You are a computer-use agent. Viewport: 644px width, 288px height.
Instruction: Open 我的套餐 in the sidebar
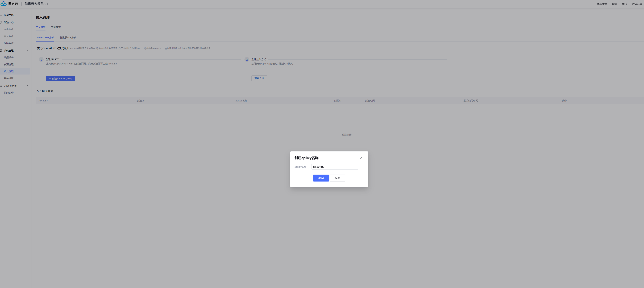9,93
